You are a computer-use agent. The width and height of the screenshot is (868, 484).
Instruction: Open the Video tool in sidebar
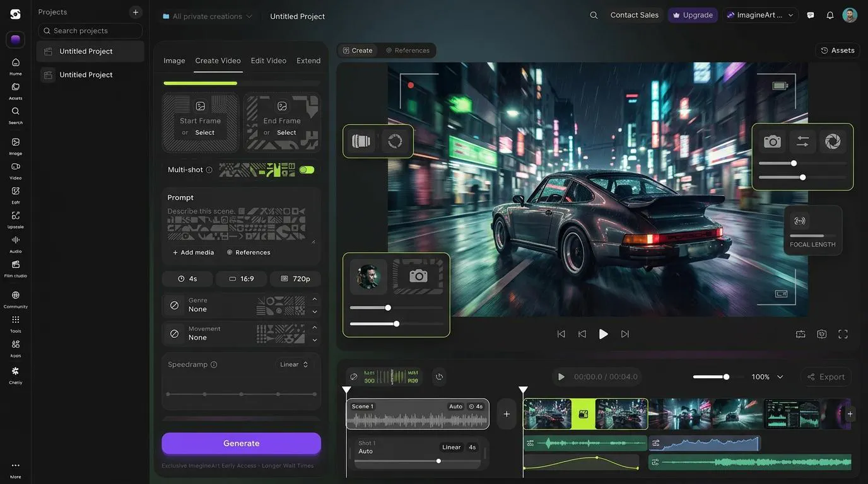[x=16, y=171]
